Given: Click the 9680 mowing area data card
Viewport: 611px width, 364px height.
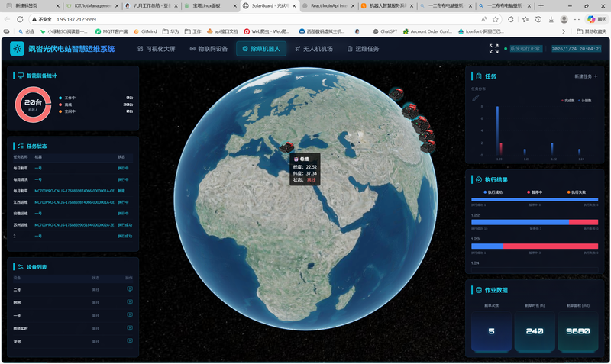Looking at the screenshot, I should point(577,331).
